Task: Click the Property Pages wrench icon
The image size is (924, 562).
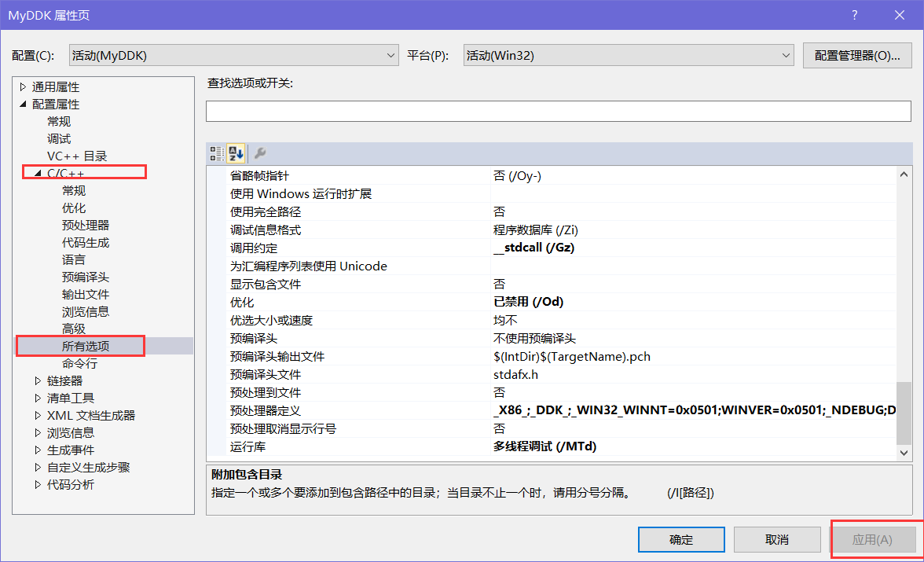Action: (x=260, y=154)
